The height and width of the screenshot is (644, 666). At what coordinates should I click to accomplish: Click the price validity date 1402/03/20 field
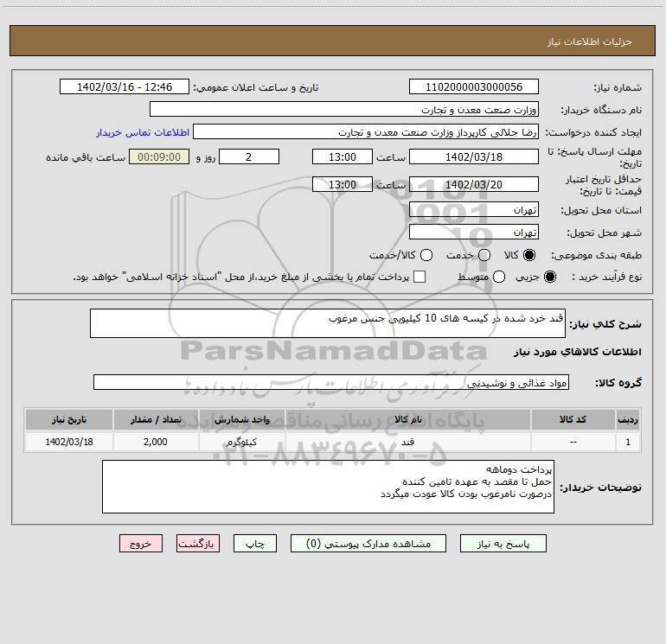[474, 184]
